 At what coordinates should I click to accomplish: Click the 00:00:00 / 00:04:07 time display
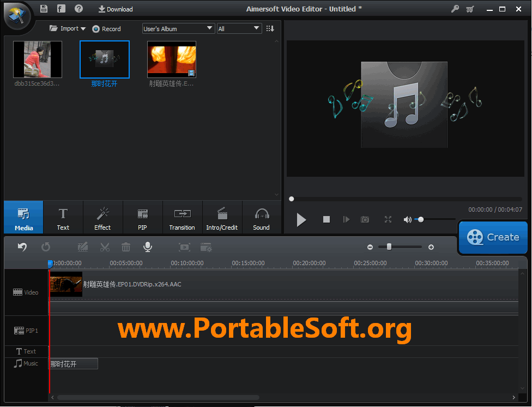(x=495, y=210)
